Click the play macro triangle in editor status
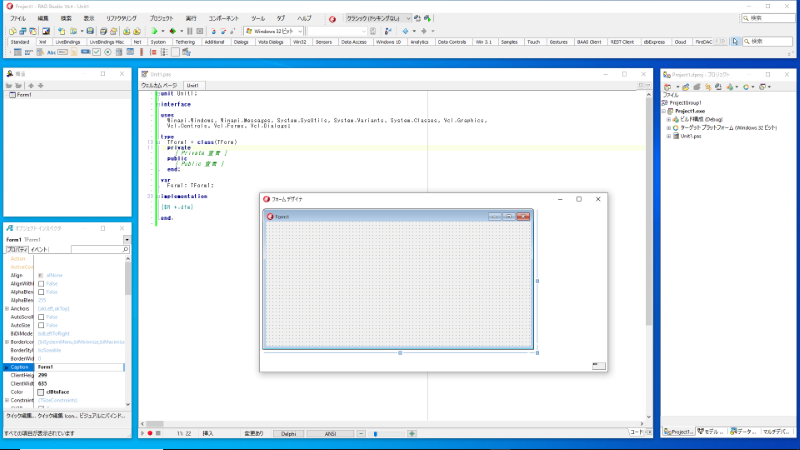The height and width of the screenshot is (450, 800). (142, 433)
